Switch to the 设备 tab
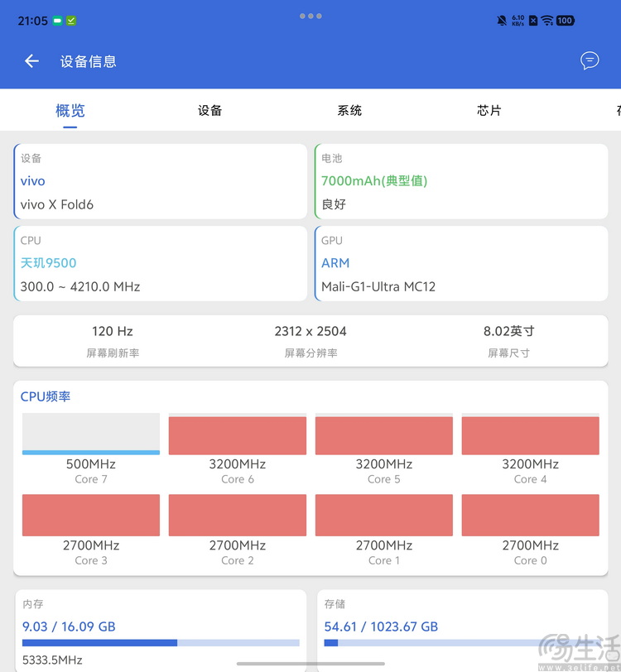 click(x=209, y=111)
